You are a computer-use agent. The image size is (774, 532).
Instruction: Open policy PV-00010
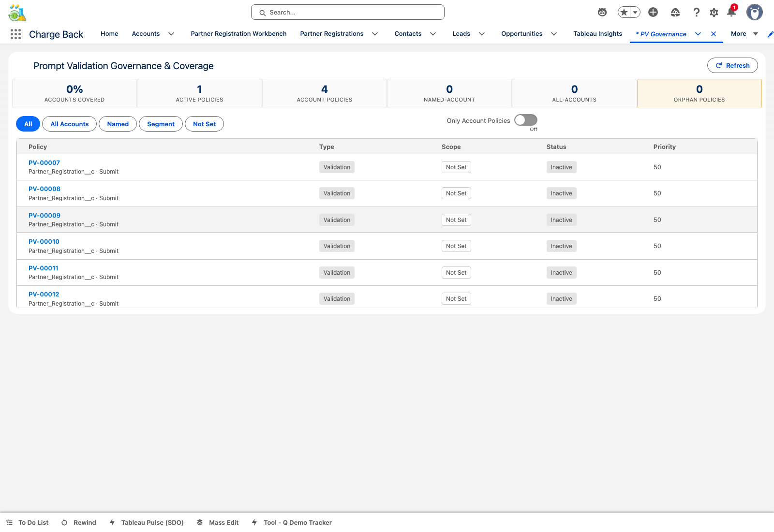point(44,241)
